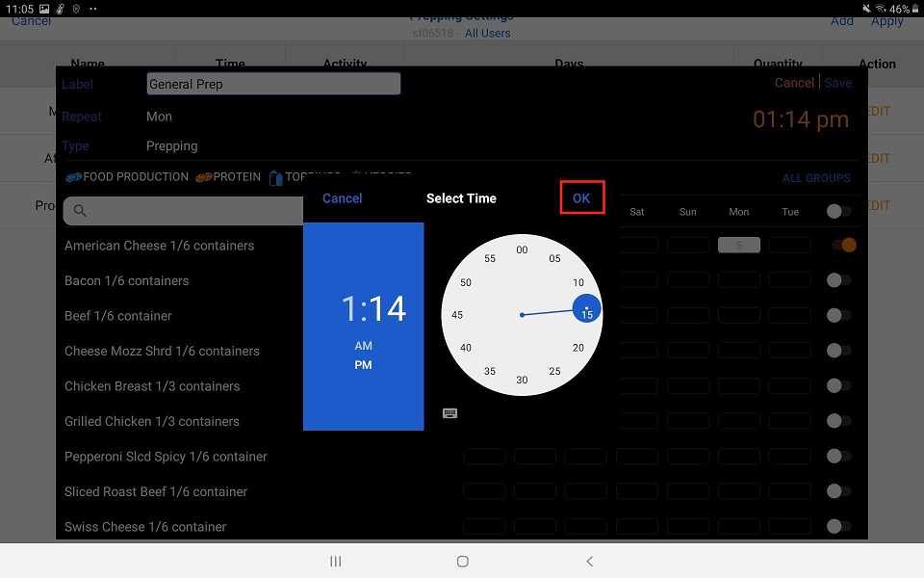This screenshot has width=924, height=578.
Task: Select Bacon 1/6 containers row
Action: [x=127, y=280]
